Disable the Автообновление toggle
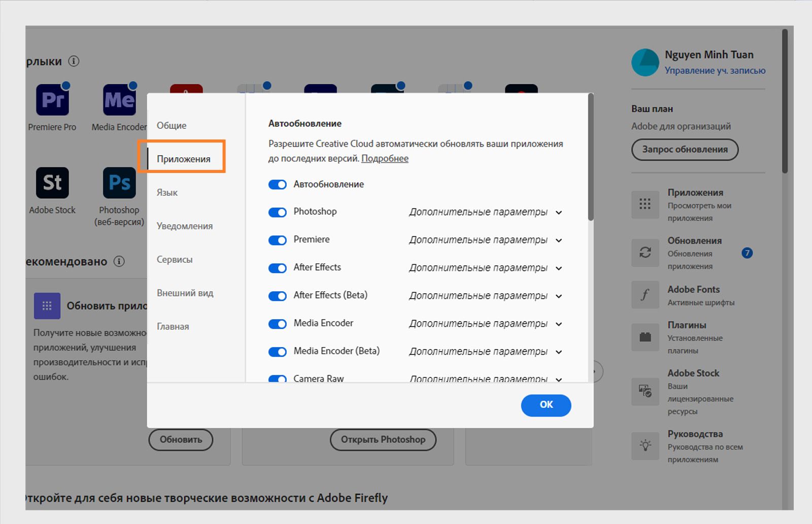 pos(278,184)
